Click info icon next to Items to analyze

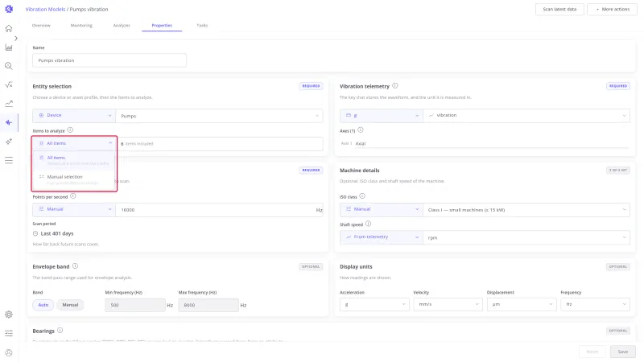[x=70, y=130]
